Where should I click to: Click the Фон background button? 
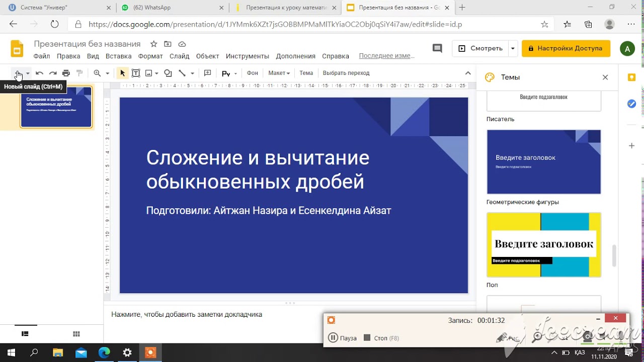click(253, 73)
